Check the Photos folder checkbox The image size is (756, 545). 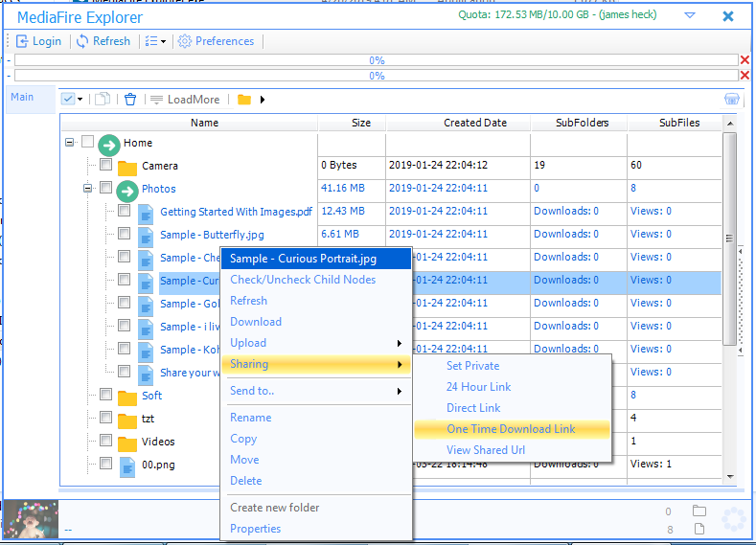tap(105, 188)
